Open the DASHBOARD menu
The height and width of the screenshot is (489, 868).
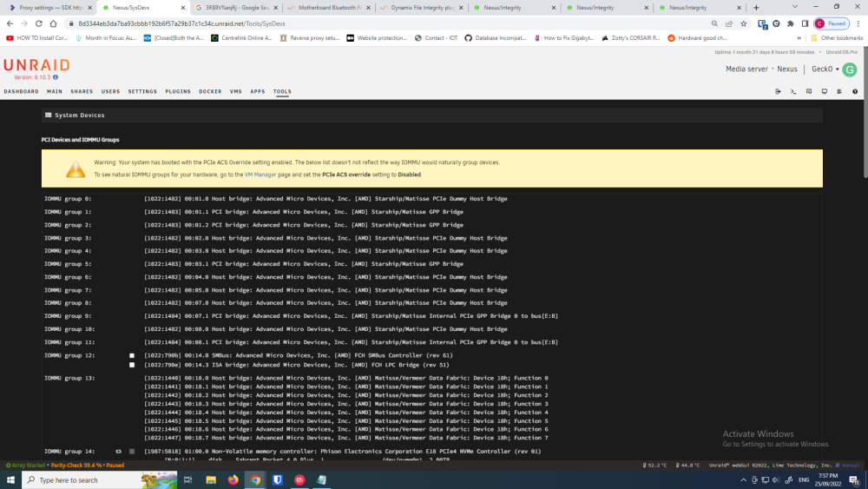[21, 91]
